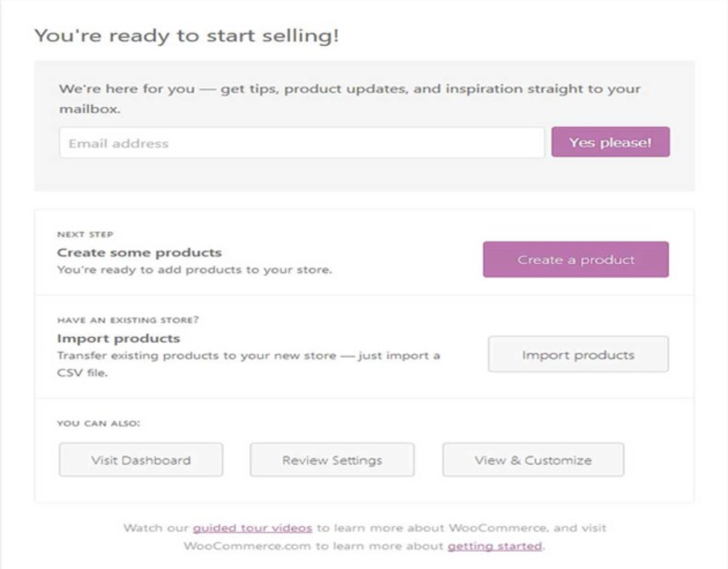Screen dimensions: 728x569
Task: Click the purple 'Create a product' button
Action: [x=576, y=260]
